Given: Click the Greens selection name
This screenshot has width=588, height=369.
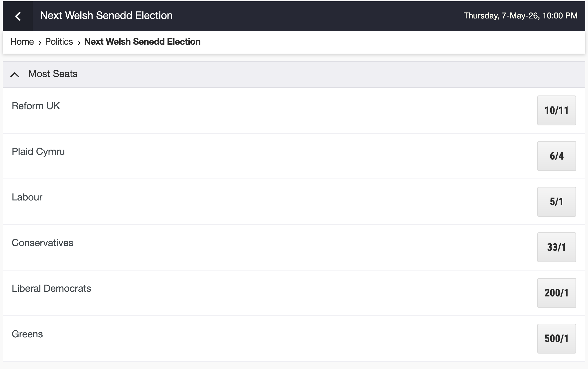Looking at the screenshot, I should pyautogui.click(x=27, y=334).
